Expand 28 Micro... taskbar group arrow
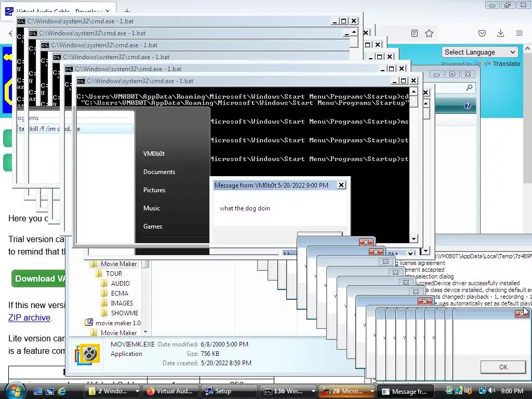 pos(372,391)
